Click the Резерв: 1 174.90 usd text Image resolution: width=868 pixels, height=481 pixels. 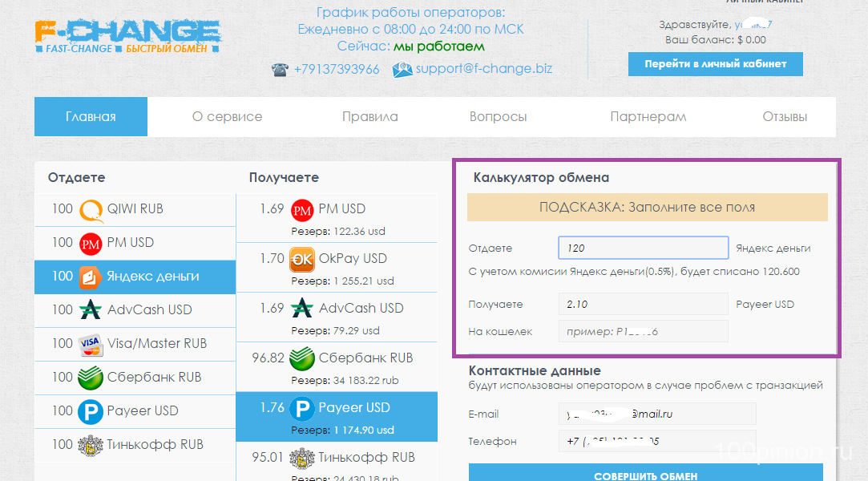pyautogui.click(x=343, y=430)
